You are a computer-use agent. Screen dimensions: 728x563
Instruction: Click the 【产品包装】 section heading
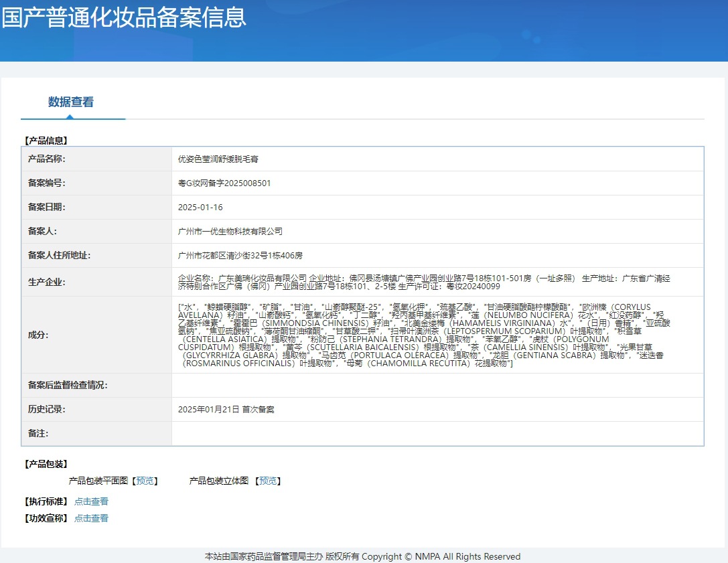pos(46,464)
